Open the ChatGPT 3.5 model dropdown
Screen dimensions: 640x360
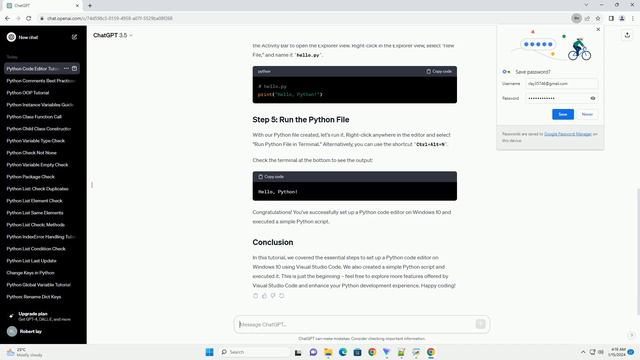coord(113,36)
